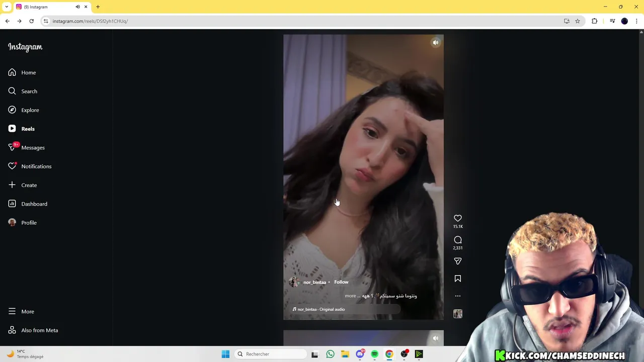The width and height of the screenshot is (644, 362).
Task: Mute the Instagram tab by its speaker icon
Action: 77,7
